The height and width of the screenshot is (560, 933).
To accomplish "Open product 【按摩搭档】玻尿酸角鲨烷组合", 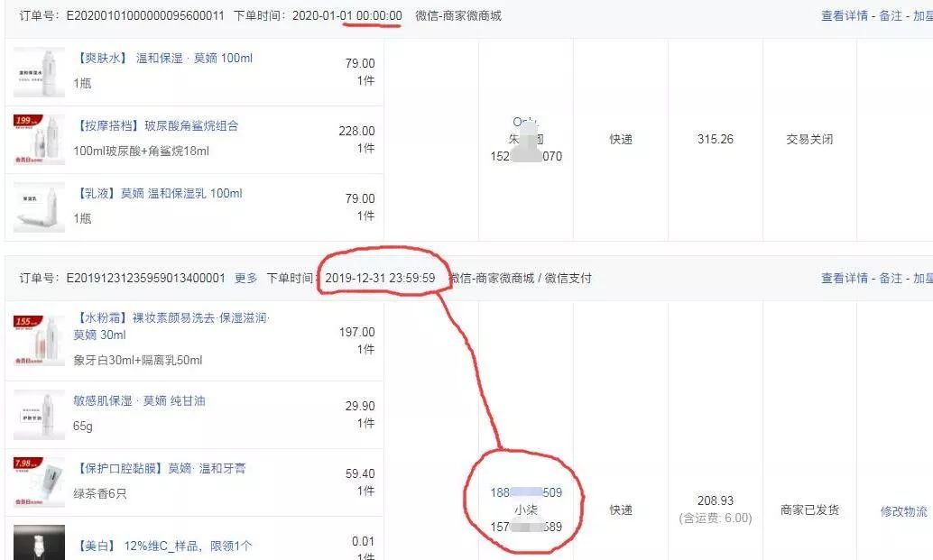I will (x=156, y=126).
